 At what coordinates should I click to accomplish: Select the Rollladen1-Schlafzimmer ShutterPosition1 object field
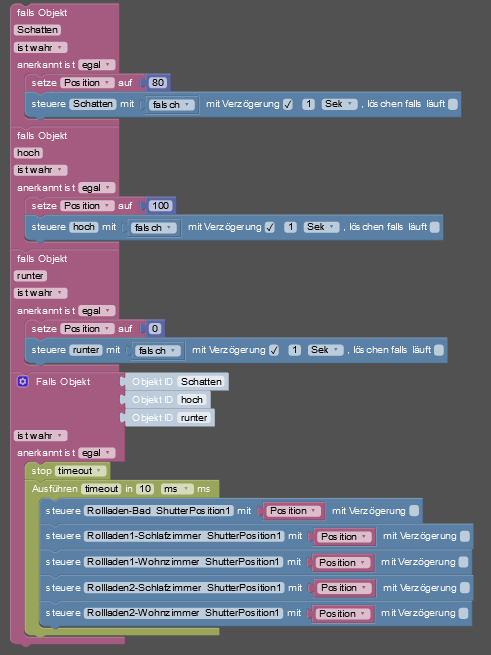[x=184, y=536]
